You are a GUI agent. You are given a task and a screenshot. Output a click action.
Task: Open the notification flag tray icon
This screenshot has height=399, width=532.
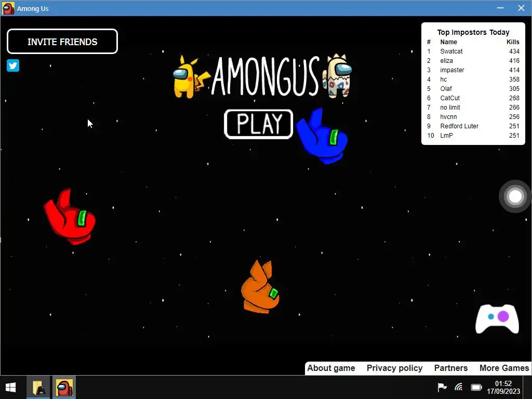pos(442,387)
